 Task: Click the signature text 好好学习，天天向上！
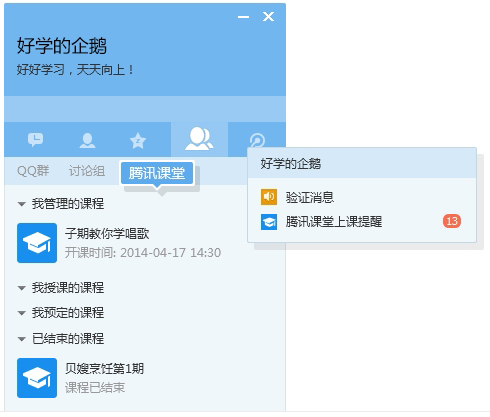pyautogui.click(x=76, y=70)
